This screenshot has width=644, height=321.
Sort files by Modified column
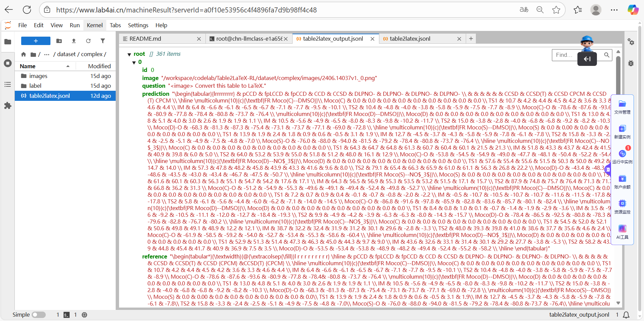(x=99, y=66)
